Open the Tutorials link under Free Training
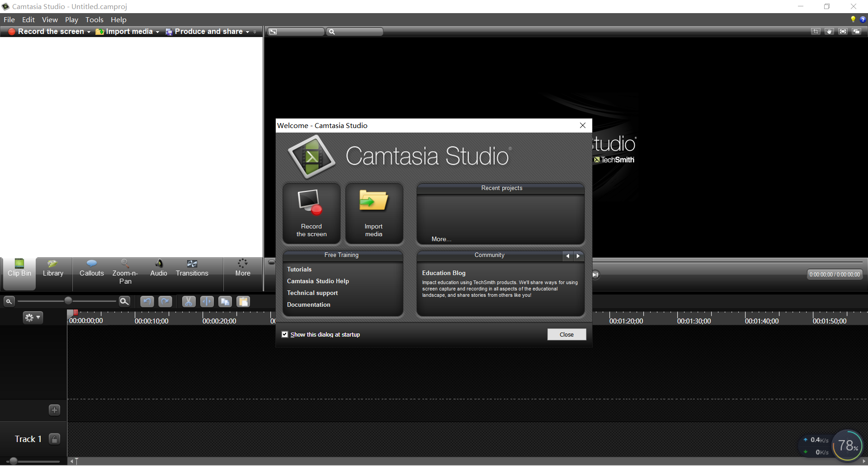Screen dimensions: 868x466 pyautogui.click(x=299, y=269)
